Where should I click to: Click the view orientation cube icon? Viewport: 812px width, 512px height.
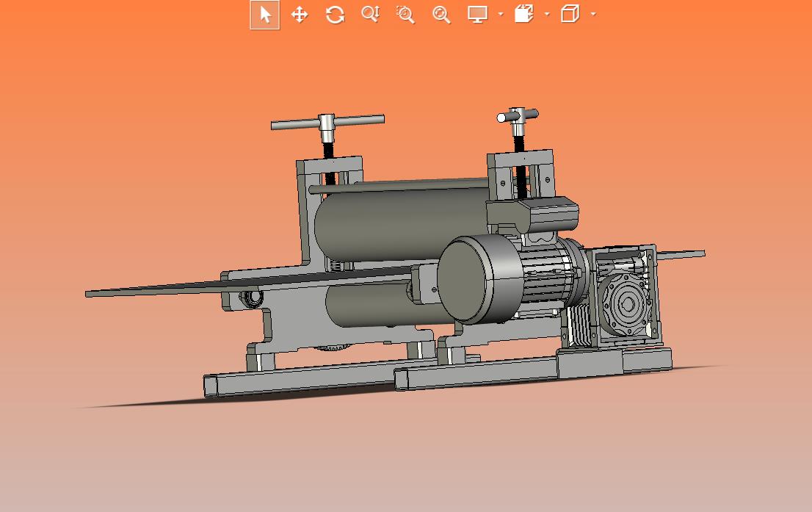tap(524, 14)
